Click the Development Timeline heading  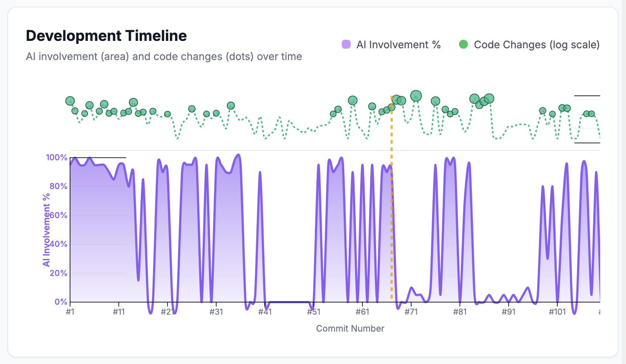tap(106, 36)
